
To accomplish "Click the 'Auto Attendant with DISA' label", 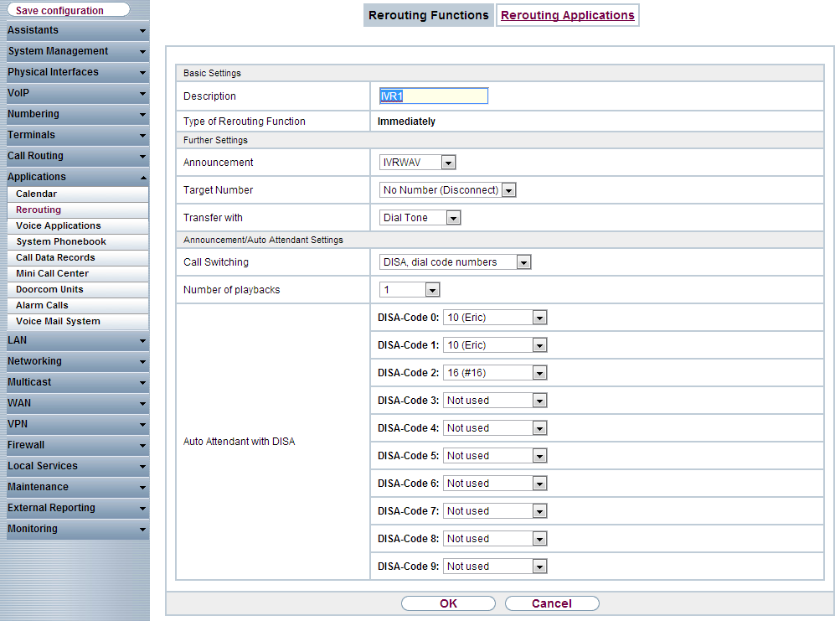I will [239, 442].
